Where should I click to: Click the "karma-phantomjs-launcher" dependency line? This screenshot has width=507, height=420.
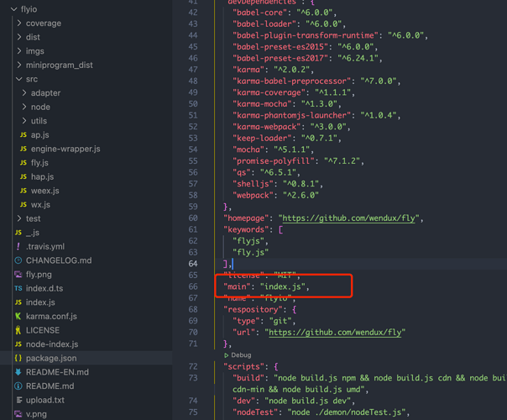(x=316, y=115)
